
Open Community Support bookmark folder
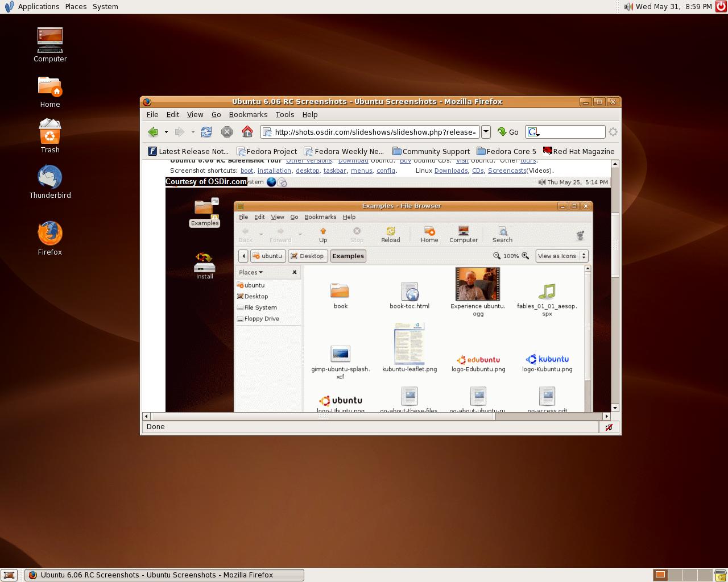pos(431,151)
